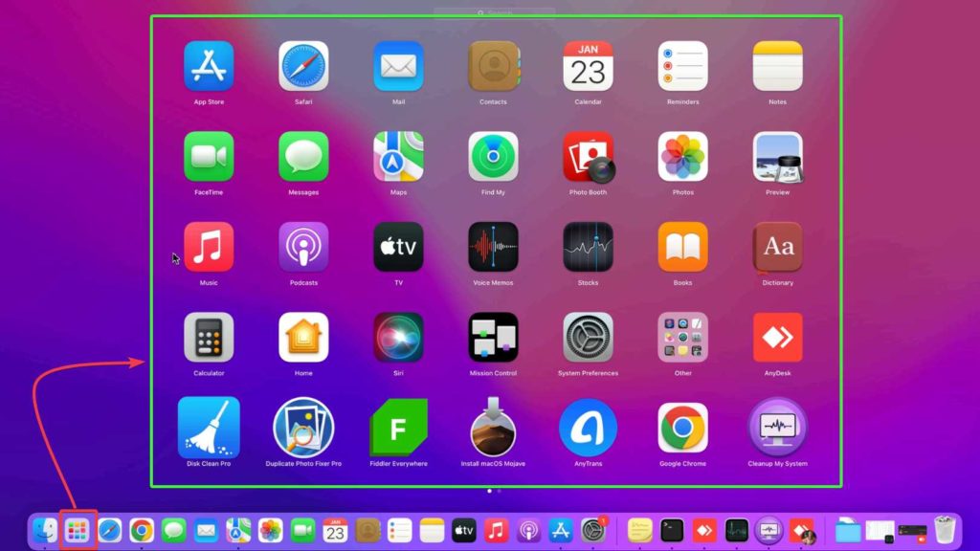
Task: Open App Store from Launchpad grid
Action: (209, 66)
